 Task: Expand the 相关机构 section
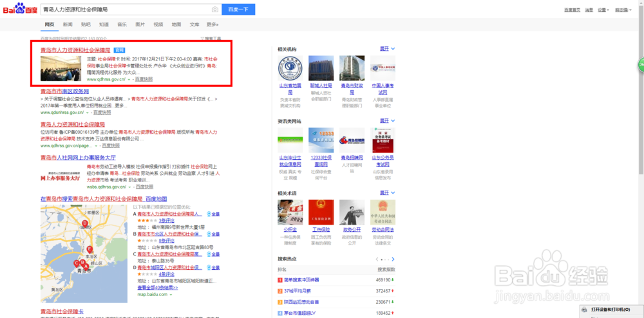(387, 49)
